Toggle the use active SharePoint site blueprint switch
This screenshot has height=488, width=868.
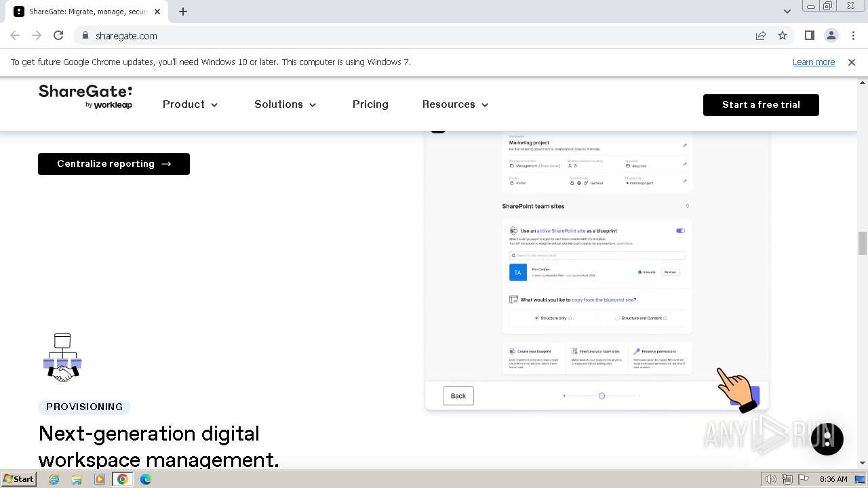click(x=680, y=230)
